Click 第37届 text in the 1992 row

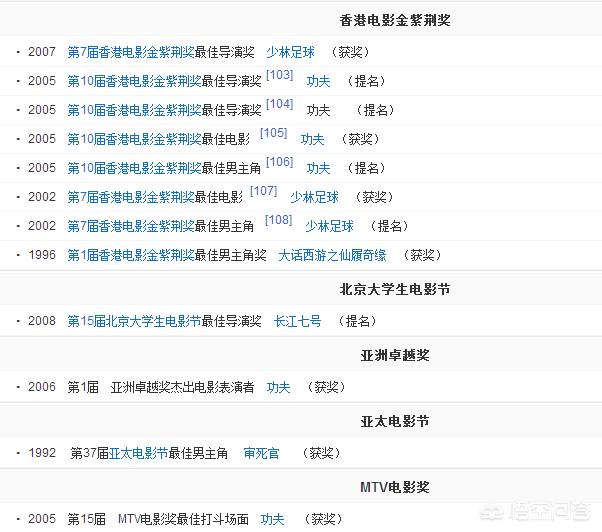tap(89, 453)
